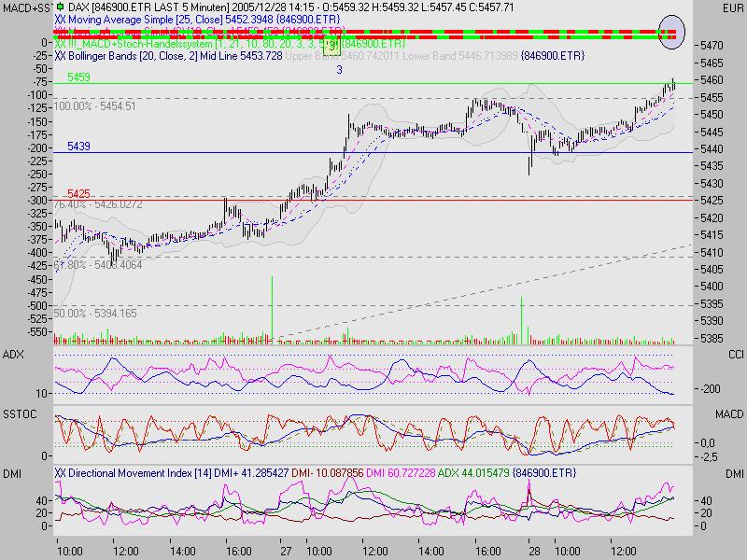Click the blue 5439 horizontal line label
This screenshot has height=560, width=747.
tap(78, 147)
